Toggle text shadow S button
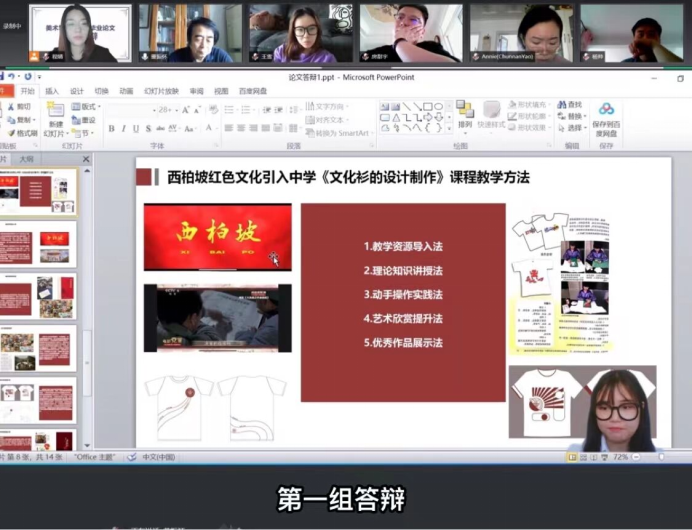This screenshot has height=530, width=692. click(148, 128)
